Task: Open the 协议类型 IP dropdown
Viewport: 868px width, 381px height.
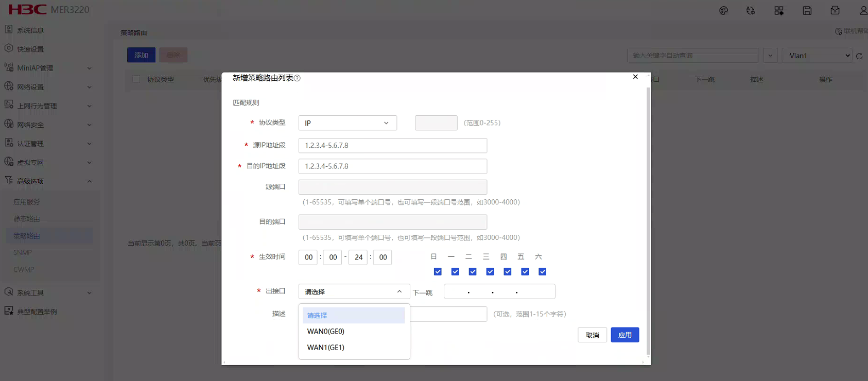Action: [348, 123]
